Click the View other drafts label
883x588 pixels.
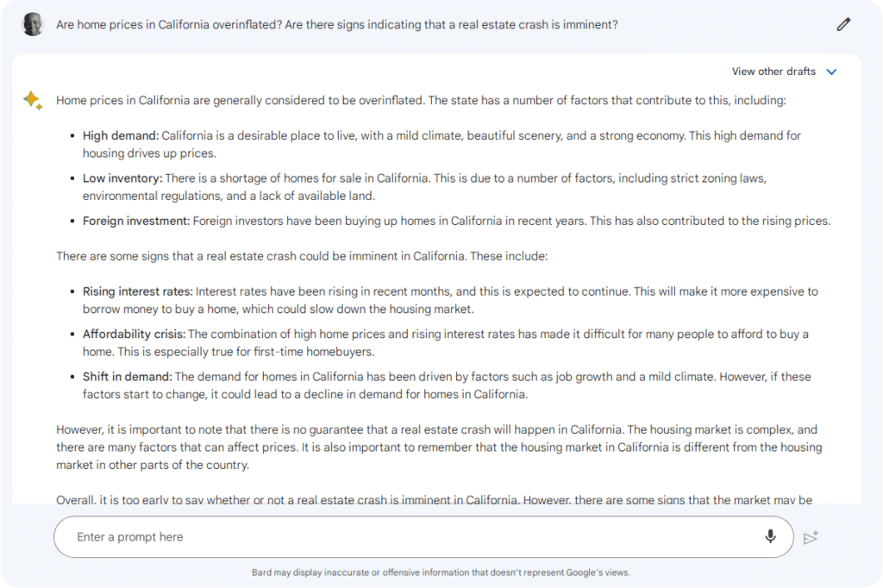(x=773, y=72)
